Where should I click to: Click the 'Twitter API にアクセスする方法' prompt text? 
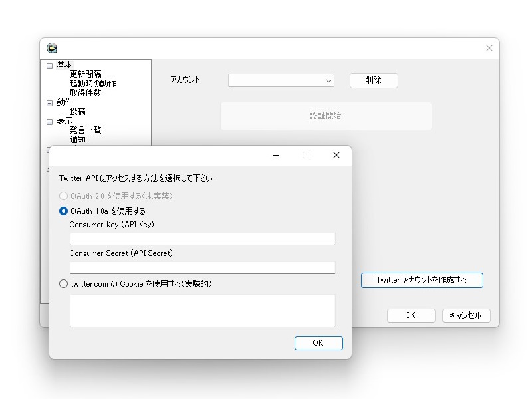(x=136, y=178)
